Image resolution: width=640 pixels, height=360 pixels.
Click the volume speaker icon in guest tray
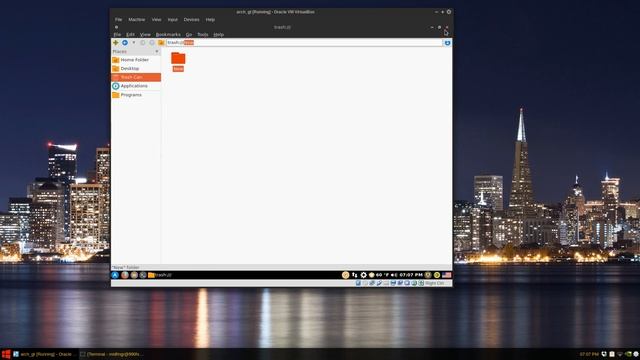(x=394, y=275)
